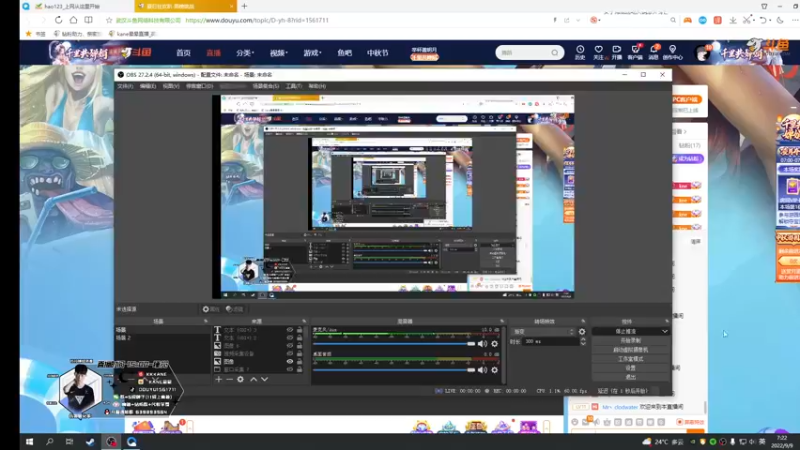
Task: Open Douyu creator center icon
Action: pos(672,52)
